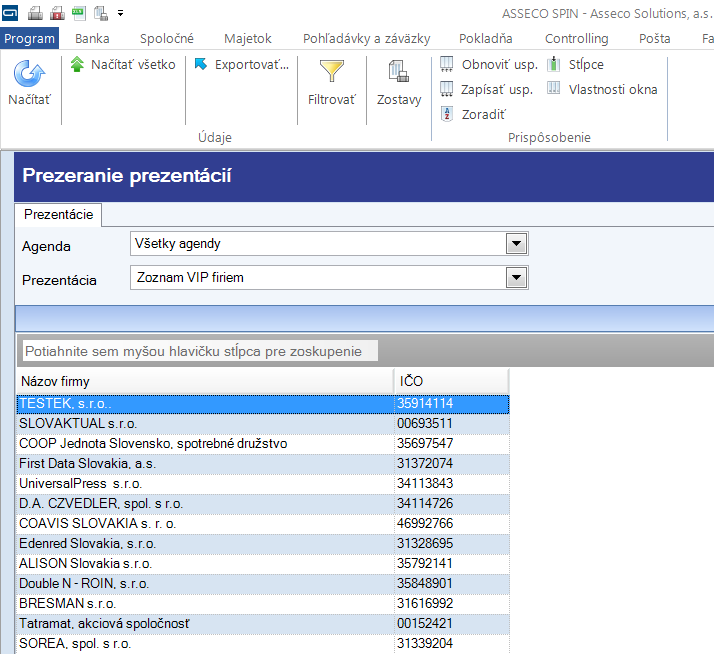Select row Tatramat, akciová spoločnosť

coord(263,624)
